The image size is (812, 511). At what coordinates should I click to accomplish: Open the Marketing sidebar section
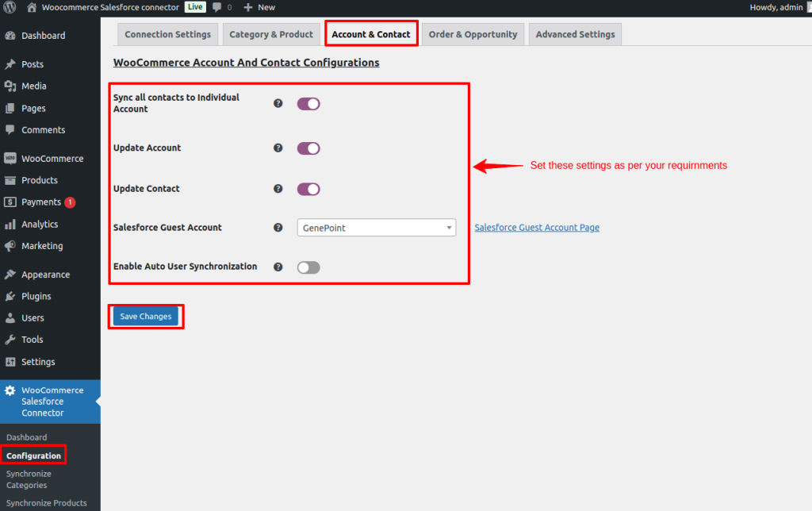coord(41,246)
